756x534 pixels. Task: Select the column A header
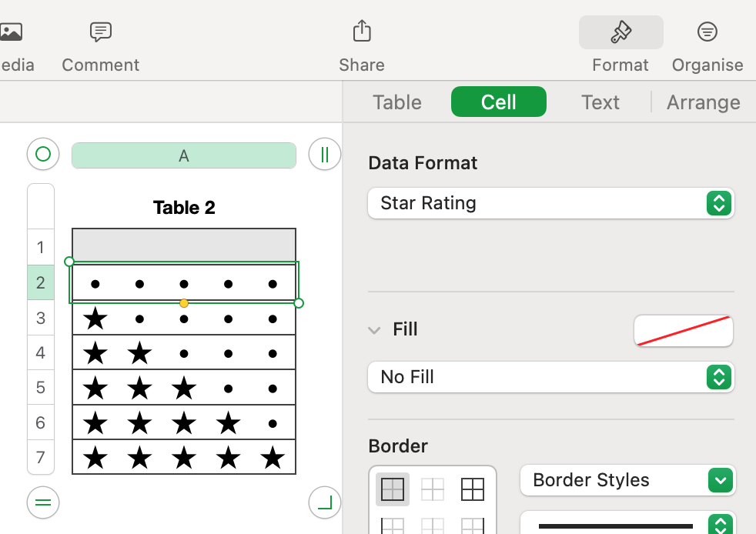pos(183,155)
